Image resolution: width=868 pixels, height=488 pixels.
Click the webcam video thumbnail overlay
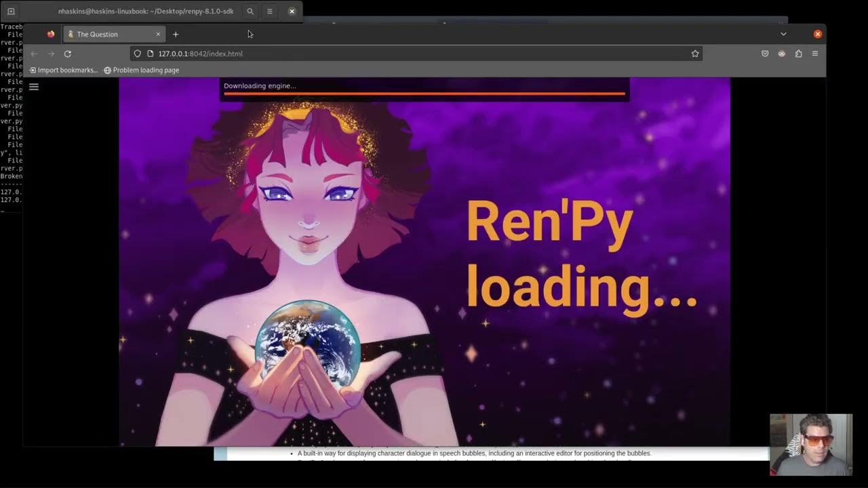(811, 445)
